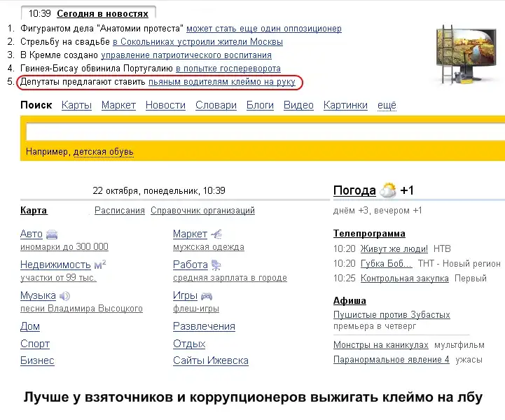The height and width of the screenshot is (420, 505).
Task: Click the shopping cart icon beside Маркет
Action: (x=216, y=234)
